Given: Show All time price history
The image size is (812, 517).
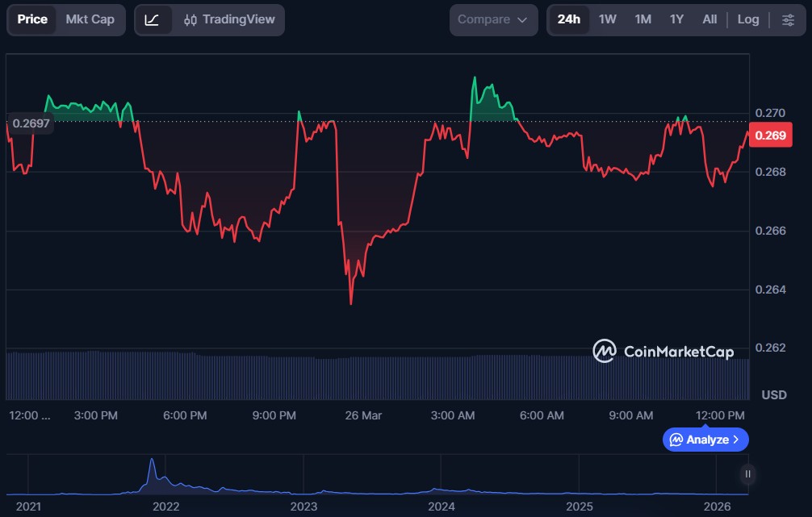Looking at the screenshot, I should tap(709, 19).
